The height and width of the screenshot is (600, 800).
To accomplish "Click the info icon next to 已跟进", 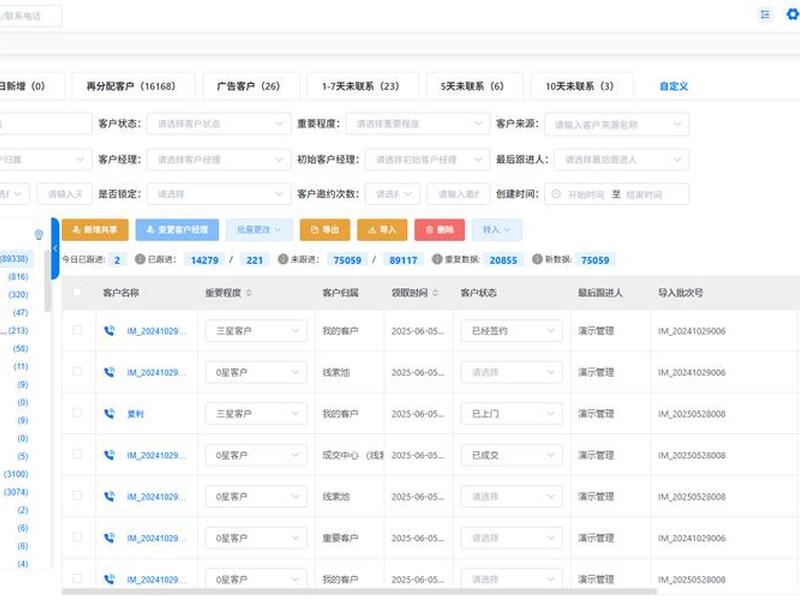I will (x=140, y=259).
